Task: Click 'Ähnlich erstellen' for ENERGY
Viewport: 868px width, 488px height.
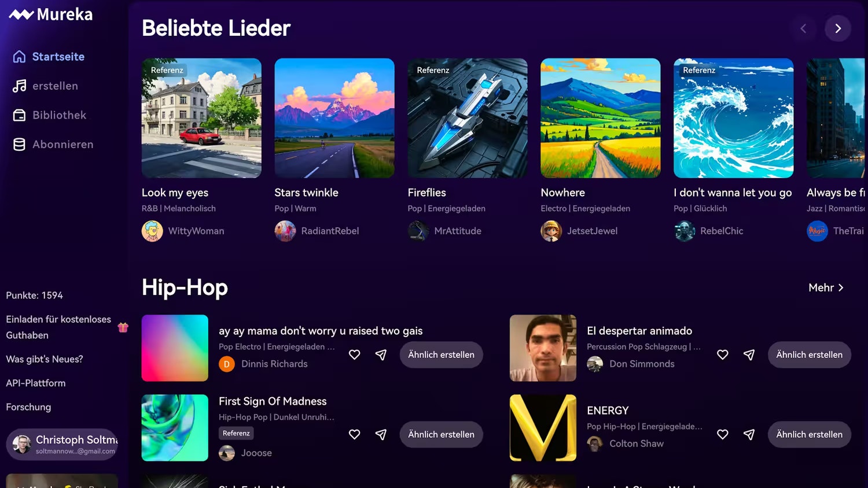Action: click(809, 434)
